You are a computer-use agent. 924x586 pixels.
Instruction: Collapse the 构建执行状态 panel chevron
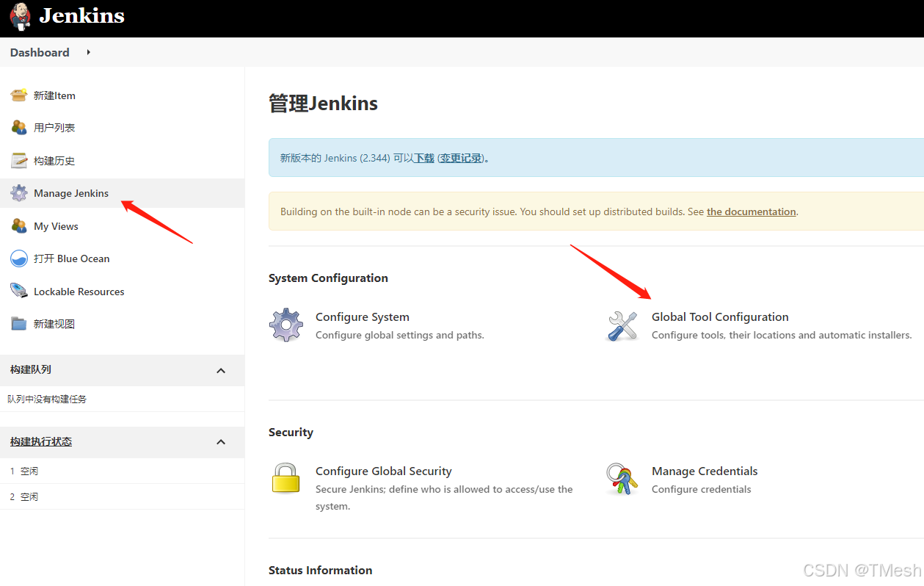tap(221, 442)
